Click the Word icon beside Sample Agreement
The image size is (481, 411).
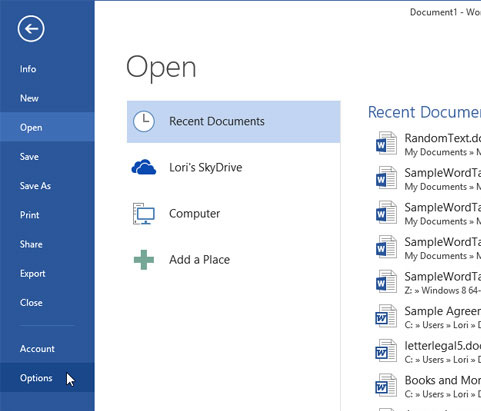coord(386,317)
